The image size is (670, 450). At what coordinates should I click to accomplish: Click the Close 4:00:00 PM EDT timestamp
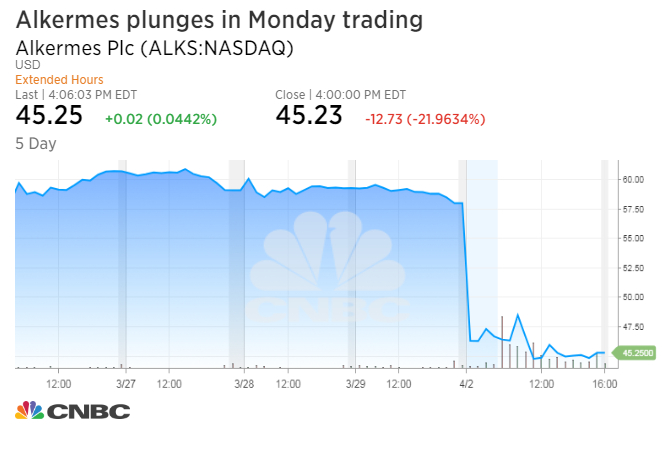pos(340,94)
